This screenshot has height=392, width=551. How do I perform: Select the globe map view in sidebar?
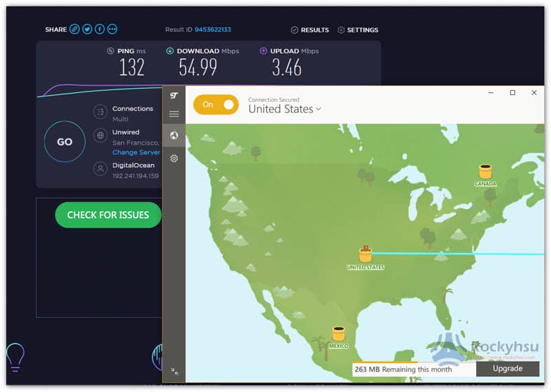(174, 135)
